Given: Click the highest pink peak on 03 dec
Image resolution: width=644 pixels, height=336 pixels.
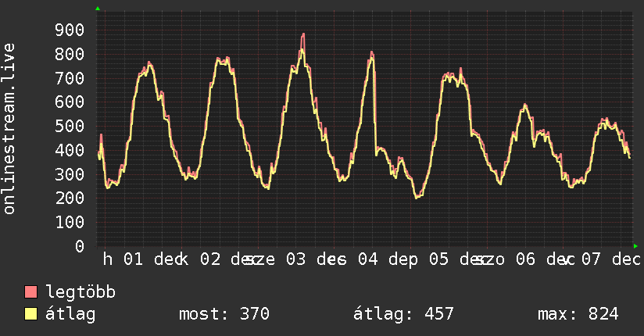Looking at the screenshot, I should pyautogui.click(x=303, y=34).
